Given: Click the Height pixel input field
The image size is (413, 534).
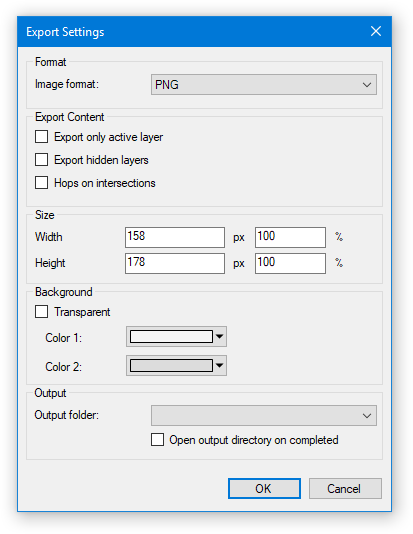Looking at the screenshot, I should click(175, 263).
